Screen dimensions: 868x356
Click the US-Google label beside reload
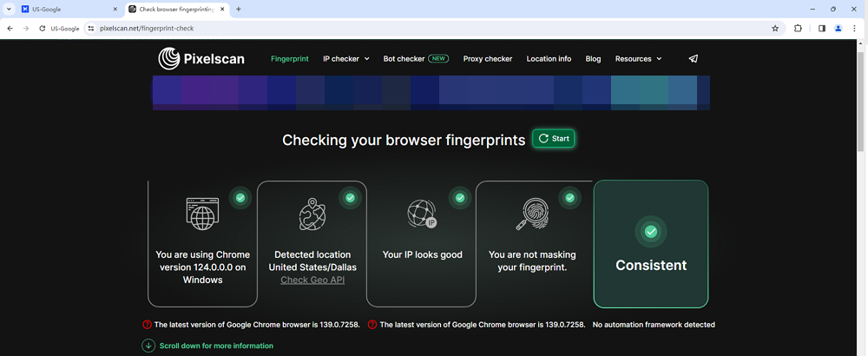(65, 29)
